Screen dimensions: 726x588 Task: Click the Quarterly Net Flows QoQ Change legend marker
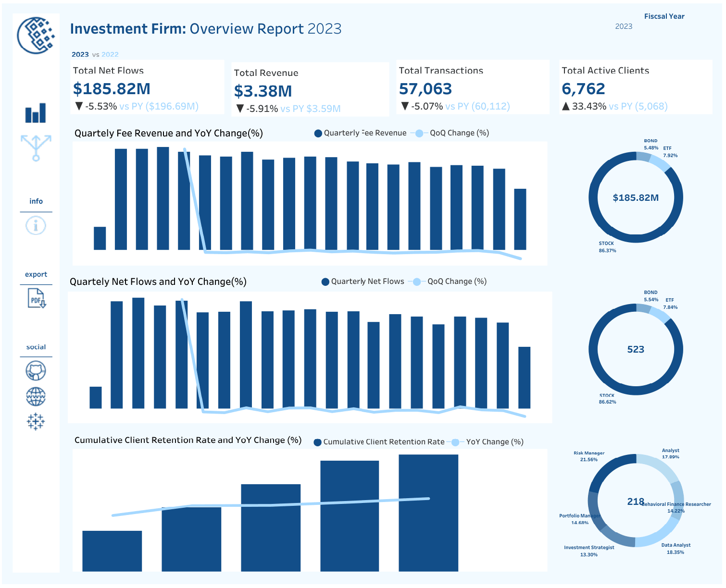(417, 282)
